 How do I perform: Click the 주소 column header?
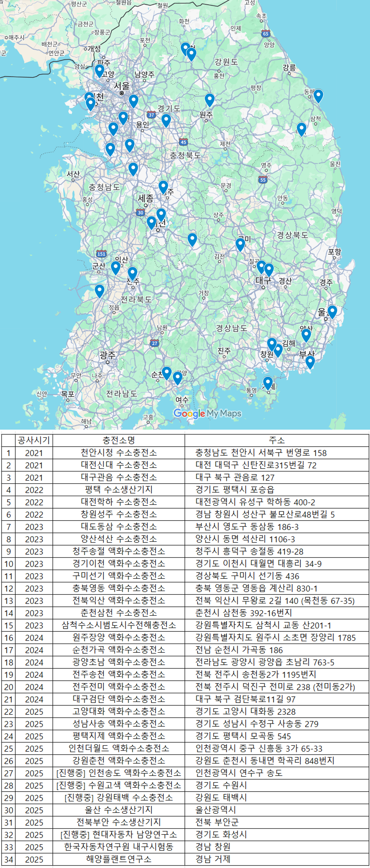[x=277, y=440]
